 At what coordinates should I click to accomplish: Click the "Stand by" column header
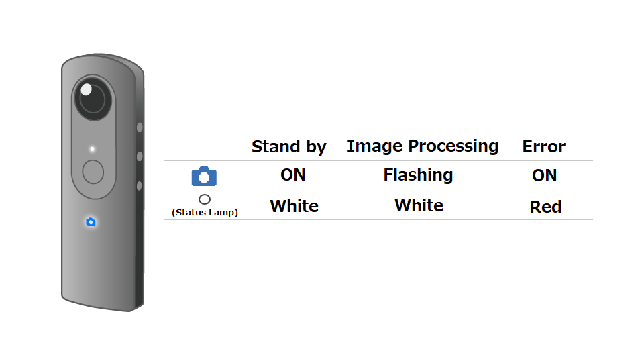pyautogui.click(x=288, y=146)
